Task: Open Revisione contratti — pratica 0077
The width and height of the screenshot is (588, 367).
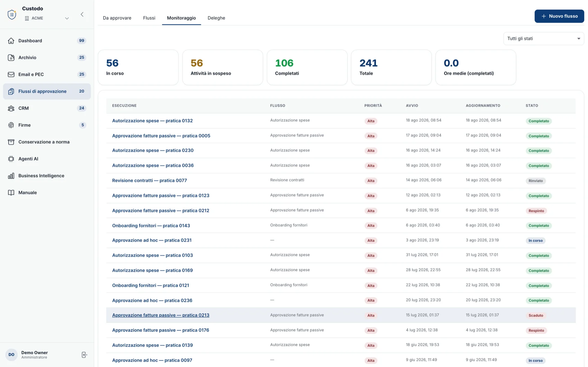Action: coord(149,180)
